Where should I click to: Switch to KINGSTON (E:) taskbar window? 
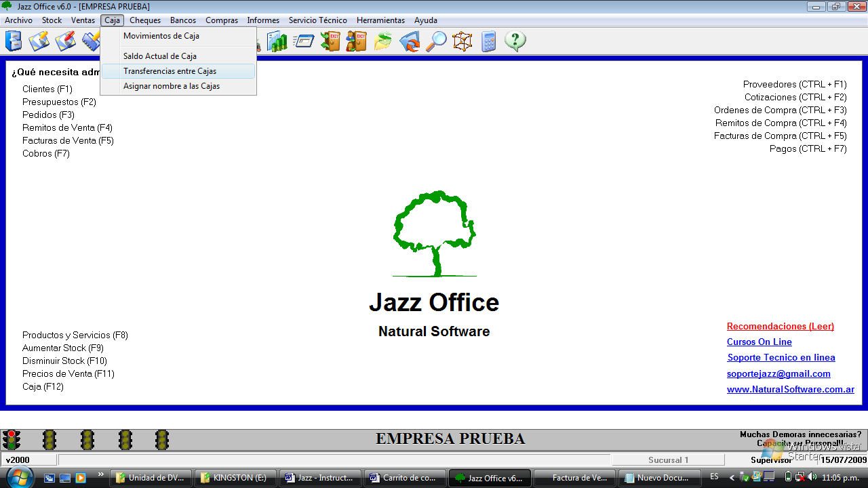[235, 478]
